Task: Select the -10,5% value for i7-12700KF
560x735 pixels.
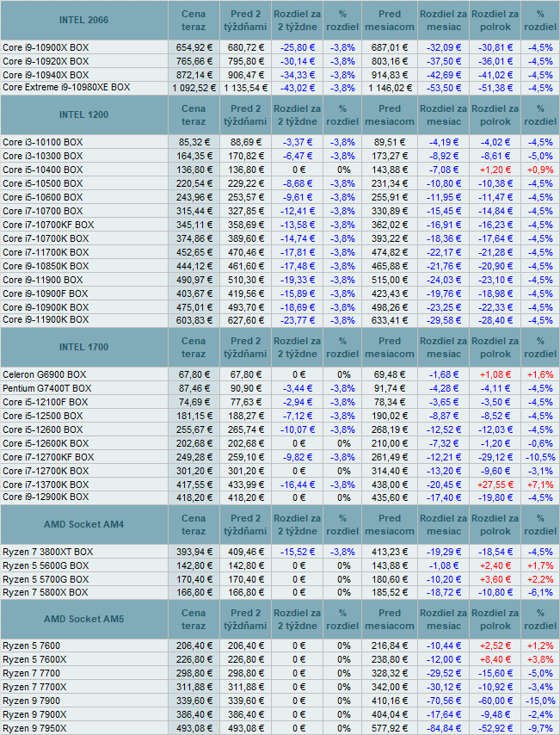Action: (x=540, y=458)
